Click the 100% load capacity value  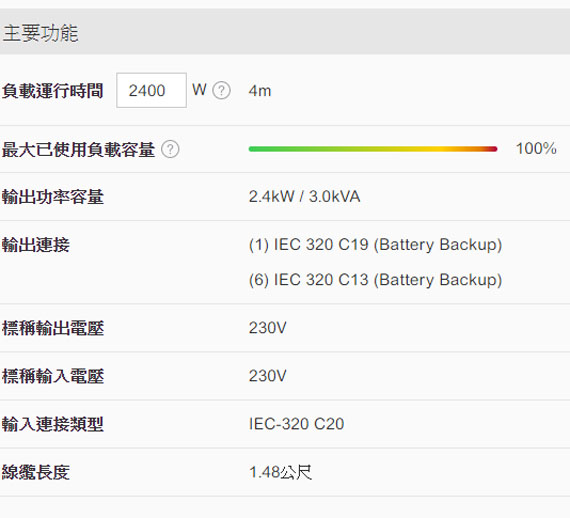coord(536,149)
